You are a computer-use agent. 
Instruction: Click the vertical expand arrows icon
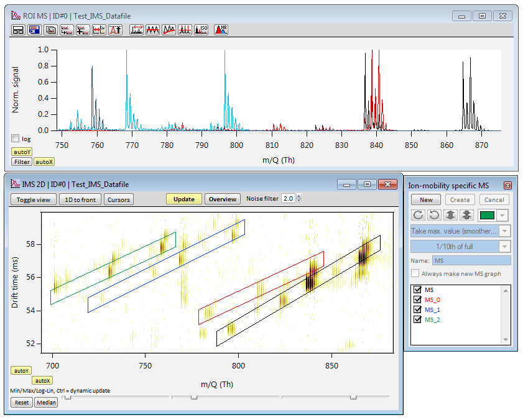tap(450, 215)
